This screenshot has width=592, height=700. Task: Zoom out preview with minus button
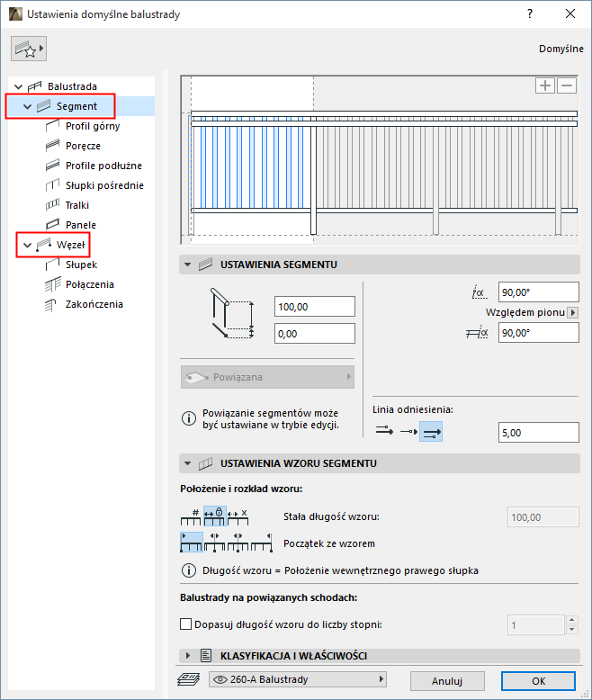click(x=567, y=85)
